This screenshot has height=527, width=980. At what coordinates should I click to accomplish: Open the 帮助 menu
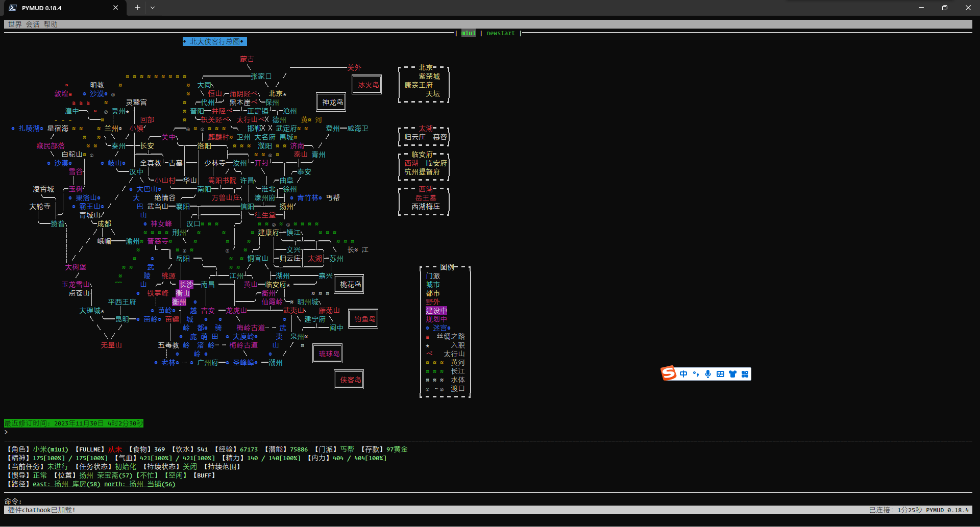(x=51, y=24)
